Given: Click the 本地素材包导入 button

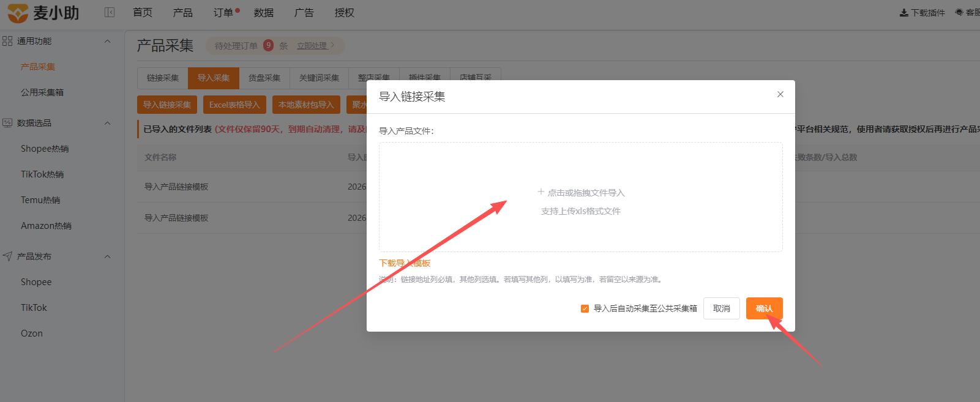Looking at the screenshot, I should [306, 105].
